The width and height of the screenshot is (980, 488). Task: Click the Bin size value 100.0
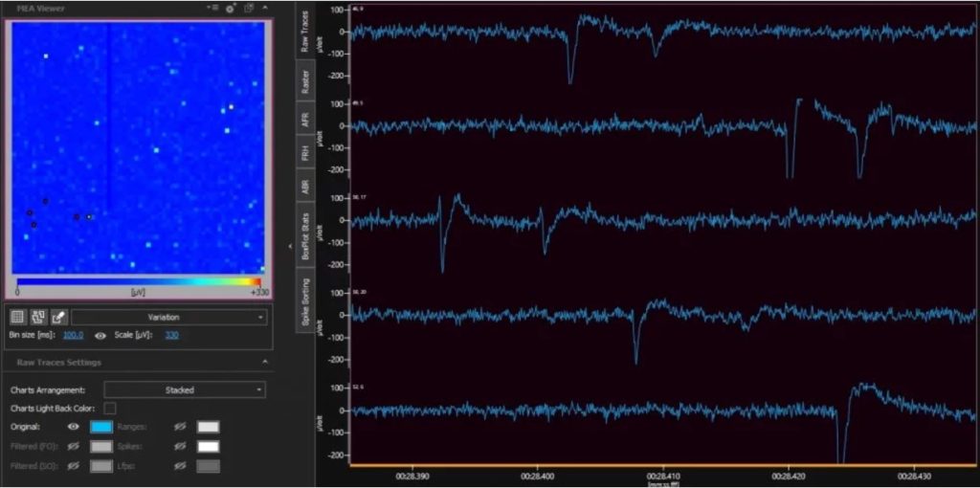(73, 335)
